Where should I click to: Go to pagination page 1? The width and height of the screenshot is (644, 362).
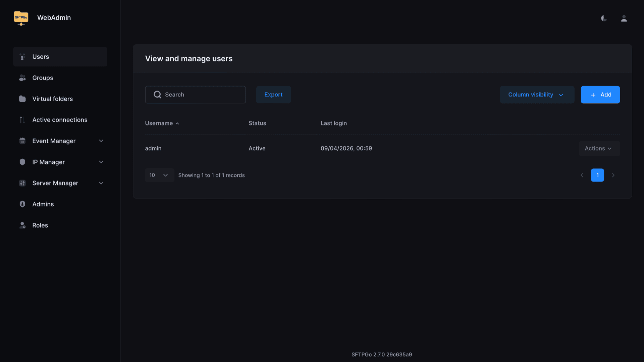click(x=597, y=175)
